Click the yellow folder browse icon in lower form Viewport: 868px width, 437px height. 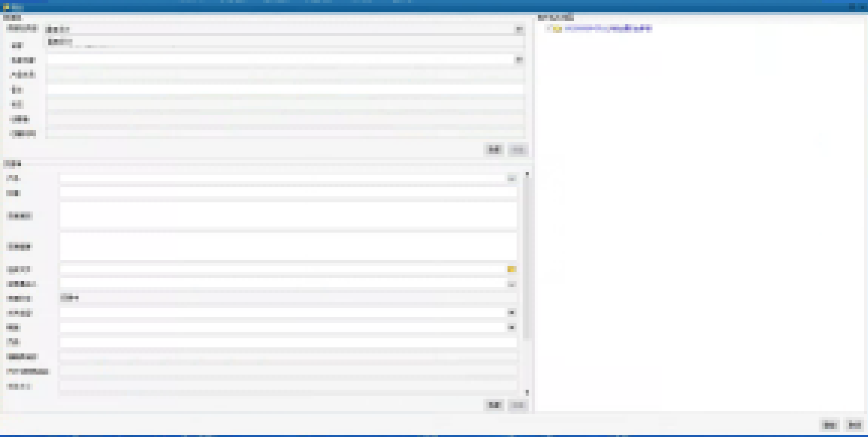[x=512, y=269]
